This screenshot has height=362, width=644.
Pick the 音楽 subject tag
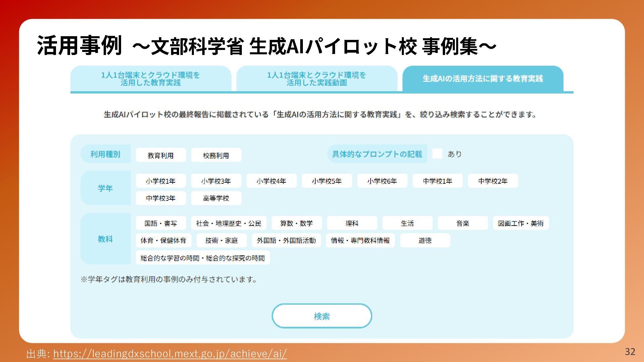click(x=463, y=223)
